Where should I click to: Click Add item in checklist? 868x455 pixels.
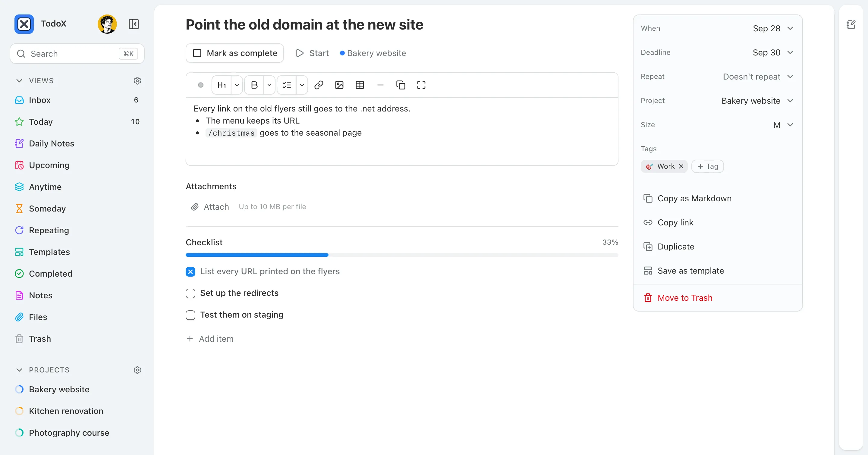click(210, 339)
